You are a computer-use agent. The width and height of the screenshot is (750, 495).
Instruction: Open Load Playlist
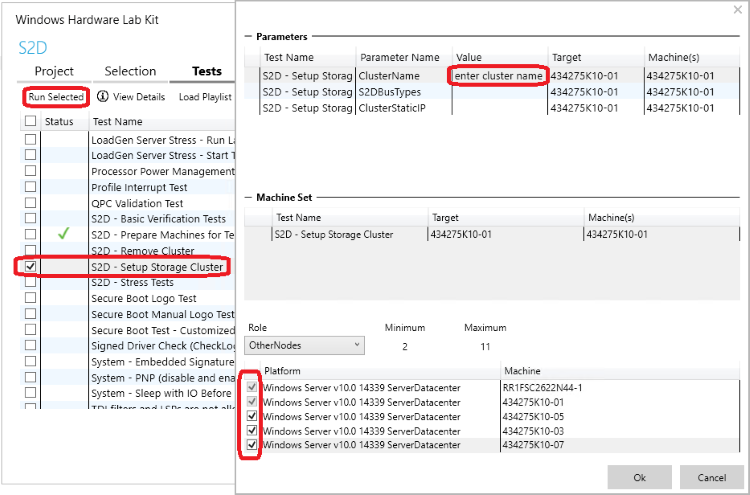205,97
